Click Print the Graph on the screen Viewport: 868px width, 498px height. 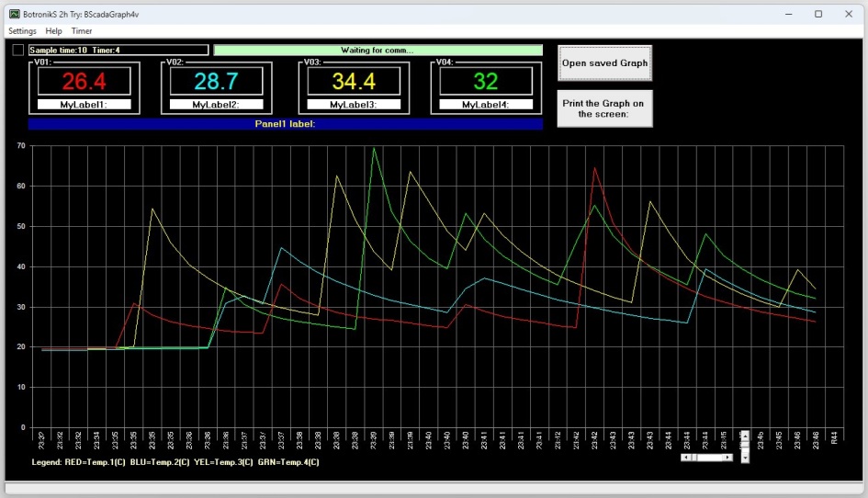604,108
